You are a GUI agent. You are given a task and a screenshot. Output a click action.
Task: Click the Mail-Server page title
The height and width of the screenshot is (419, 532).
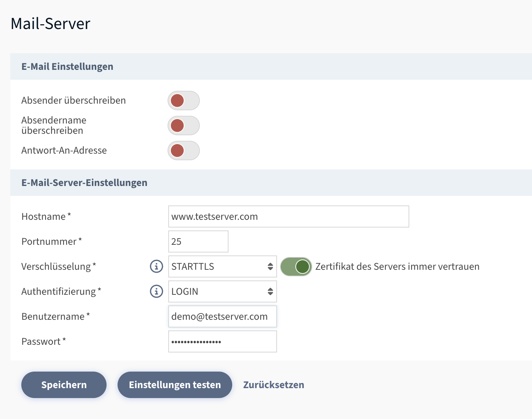50,24
